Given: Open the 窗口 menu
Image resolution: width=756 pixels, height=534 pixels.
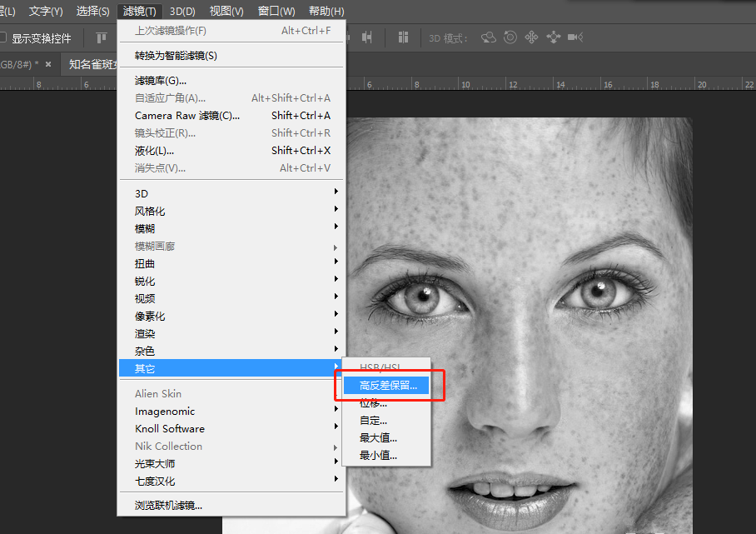Looking at the screenshot, I should pos(276,11).
